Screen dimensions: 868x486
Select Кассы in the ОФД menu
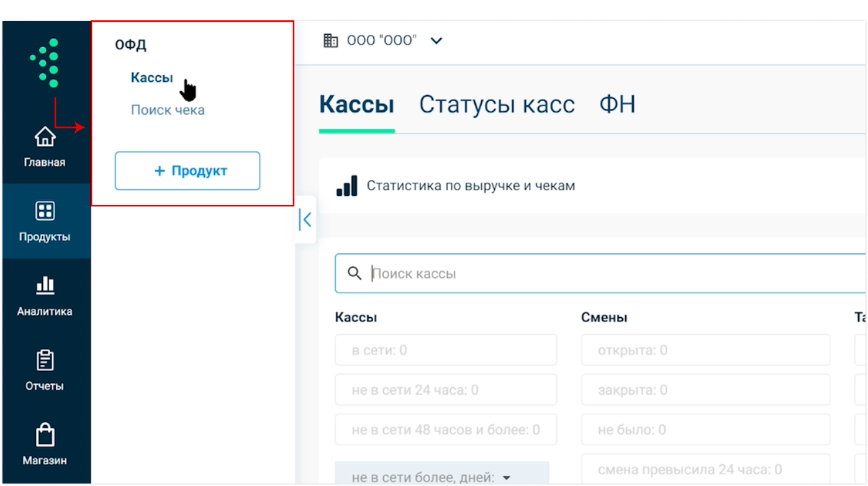[x=151, y=78]
